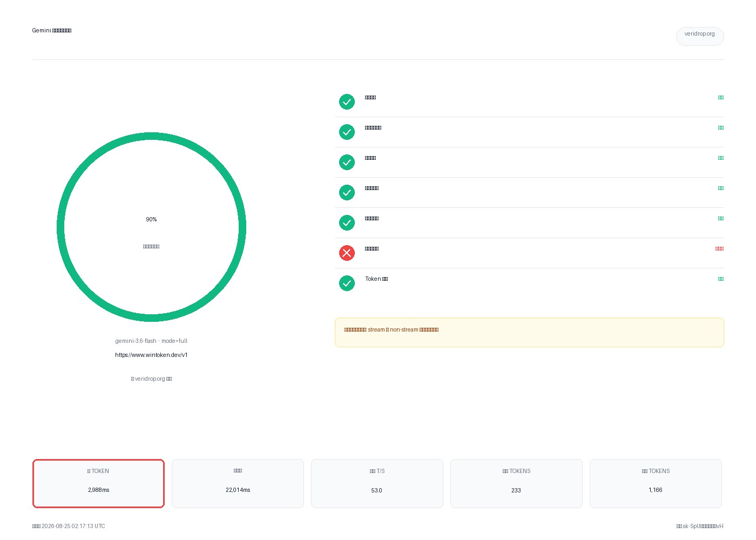Viewport: 756px width, 540px height.
Task: Click the T/S card label
Action: click(377, 471)
